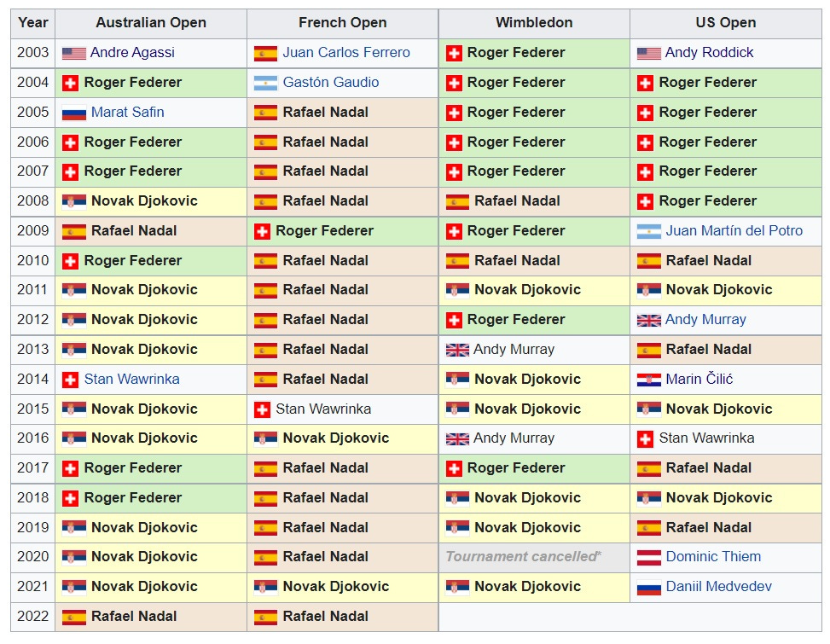Click the Swiss flag in 2016 US Open cell
Screen dimensions: 830x644
click(645, 438)
